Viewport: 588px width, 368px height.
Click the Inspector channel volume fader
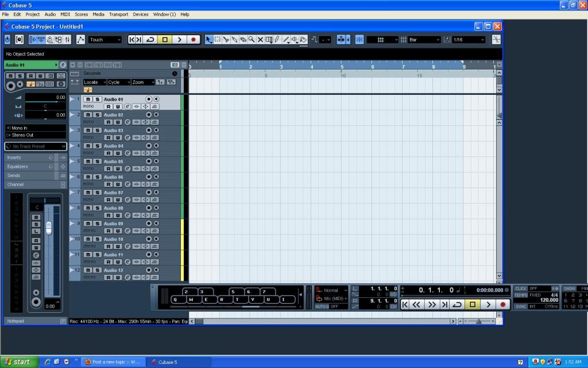[49, 228]
